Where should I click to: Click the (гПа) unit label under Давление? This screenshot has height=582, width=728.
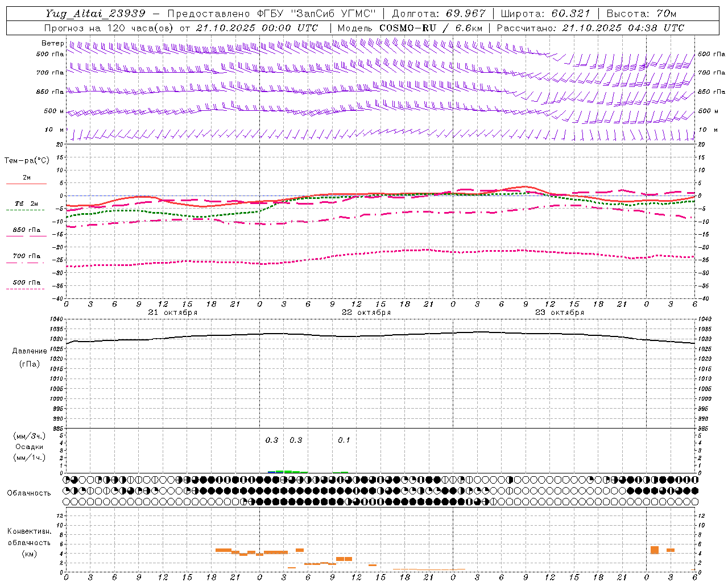click(30, 364)
